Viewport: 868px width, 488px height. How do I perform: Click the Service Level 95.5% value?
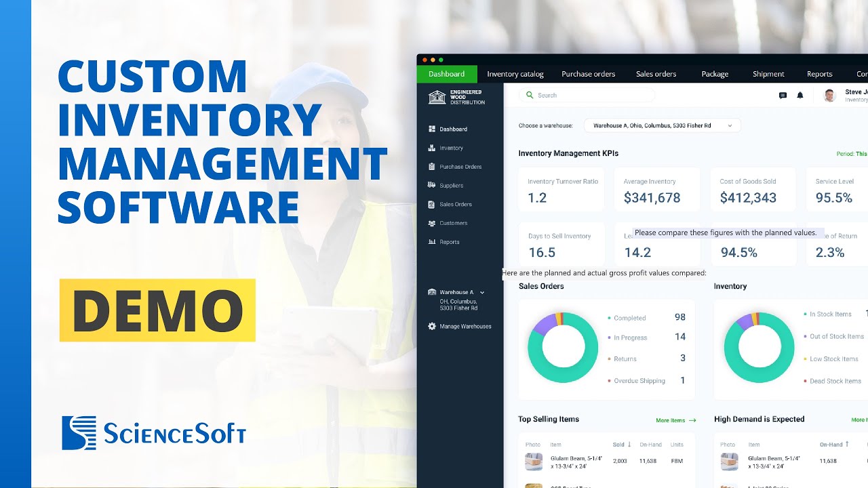pos(834,198)
